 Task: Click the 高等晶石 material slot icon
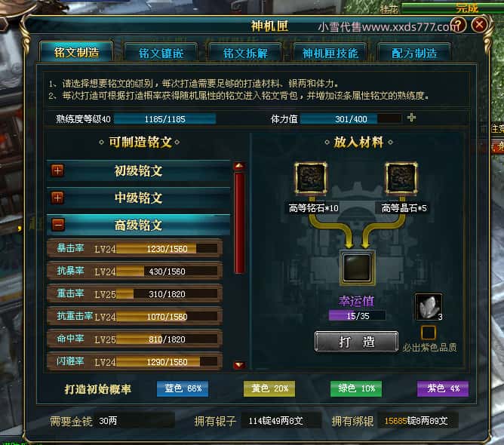click(x=401, y=178)
